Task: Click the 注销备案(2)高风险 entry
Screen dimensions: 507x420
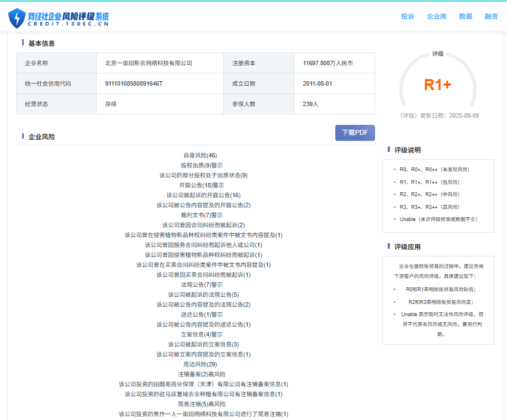Action: point(202,374)
